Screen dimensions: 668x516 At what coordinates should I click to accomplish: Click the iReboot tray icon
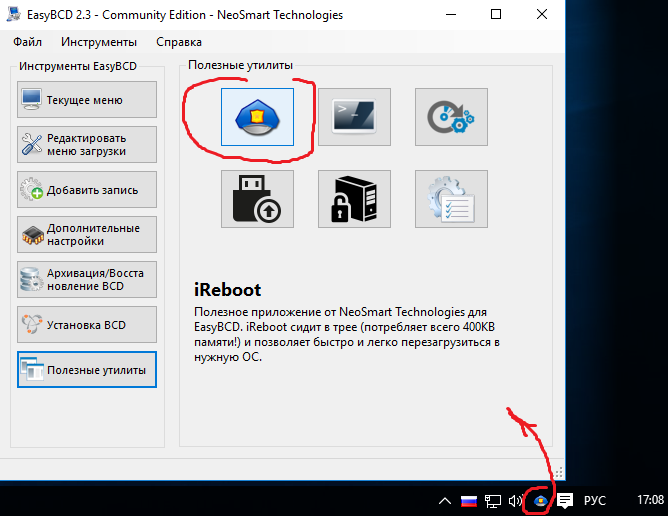pos(541,501)
